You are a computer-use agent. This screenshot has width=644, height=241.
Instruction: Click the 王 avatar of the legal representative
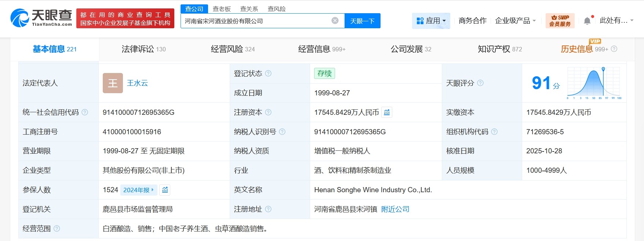113,83
